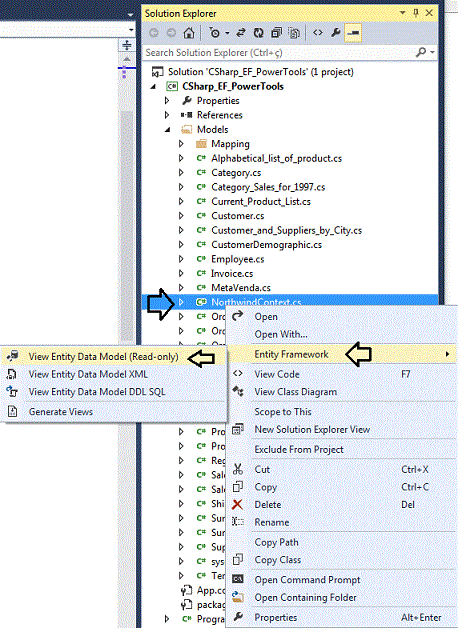The height and width of the screenshot is (628, 458).
Task: Open Properties via wrench toolbar icon
Action: point(335,33)
